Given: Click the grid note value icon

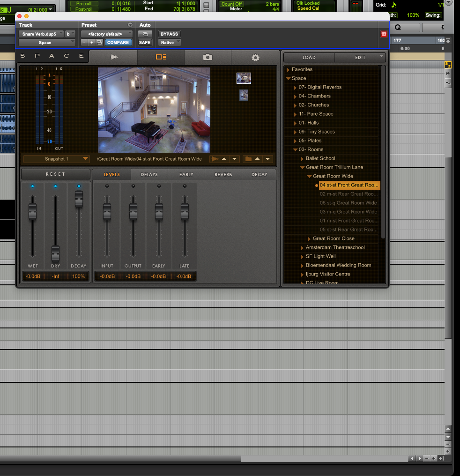Looking at the screenshot, I should [x=394, y=5].
